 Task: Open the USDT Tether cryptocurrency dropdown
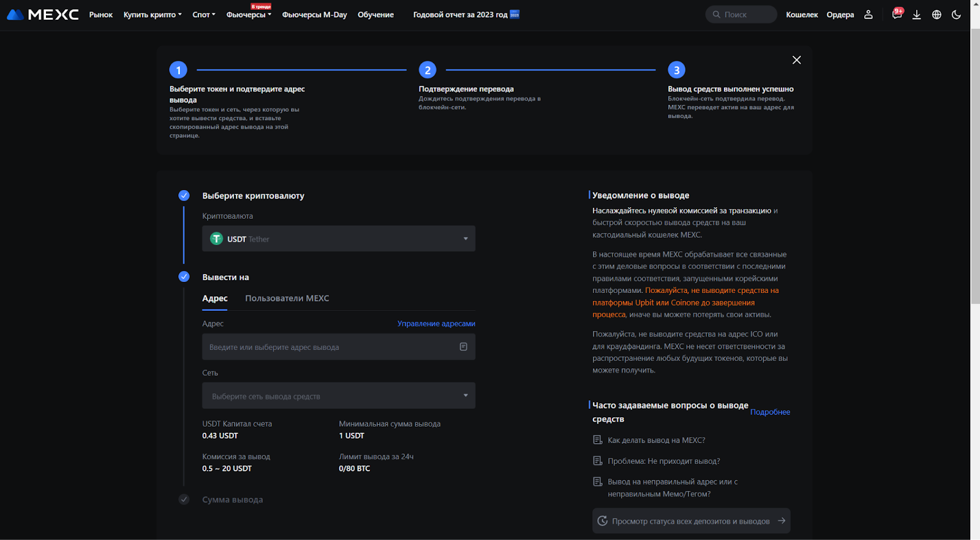click(338, 239)
